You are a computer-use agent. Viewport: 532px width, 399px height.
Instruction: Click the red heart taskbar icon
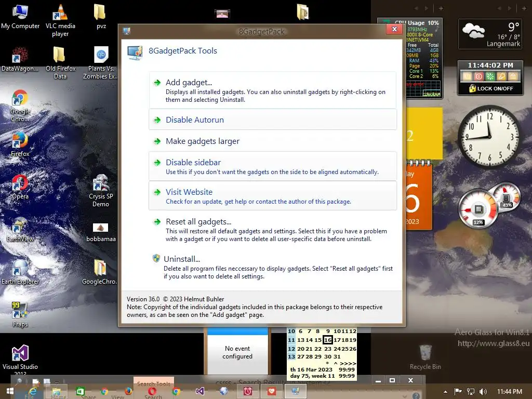[x=271, y=391]
